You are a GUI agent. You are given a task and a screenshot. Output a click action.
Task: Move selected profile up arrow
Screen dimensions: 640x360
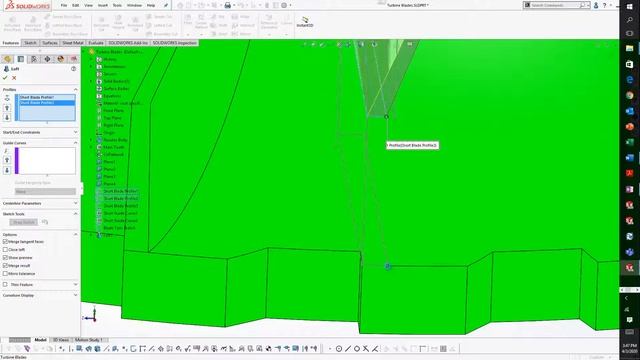tap(7, 108)
